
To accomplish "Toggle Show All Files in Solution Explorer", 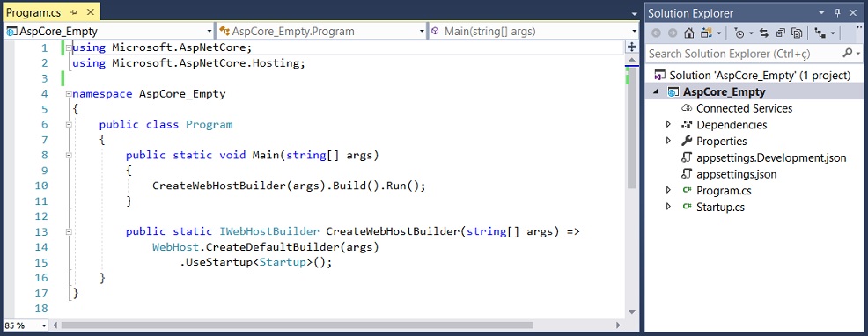I will pyautogui.click(x=797, y=33).
